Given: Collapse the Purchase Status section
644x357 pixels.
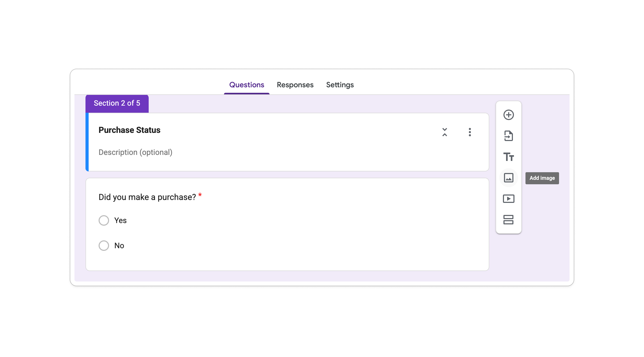Looking at the screenshot, I should 444,132.
